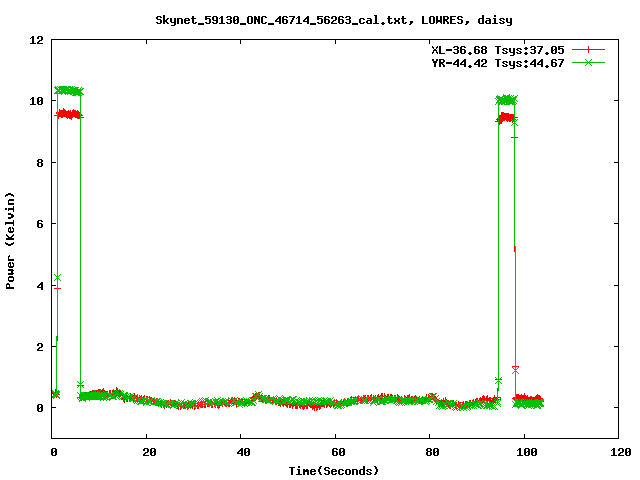Click the red XL legend line sample

click(x=588, y=50)
